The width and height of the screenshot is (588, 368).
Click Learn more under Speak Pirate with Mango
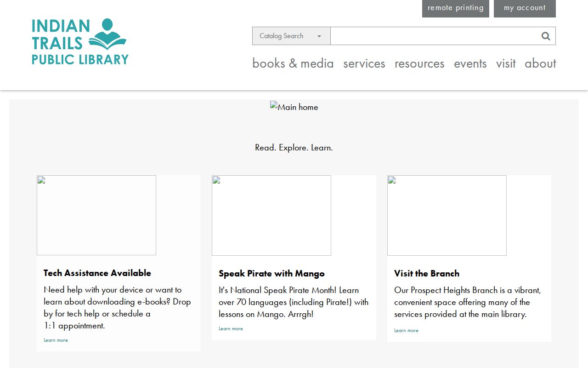pyautogui.click(x=231, y=329)
